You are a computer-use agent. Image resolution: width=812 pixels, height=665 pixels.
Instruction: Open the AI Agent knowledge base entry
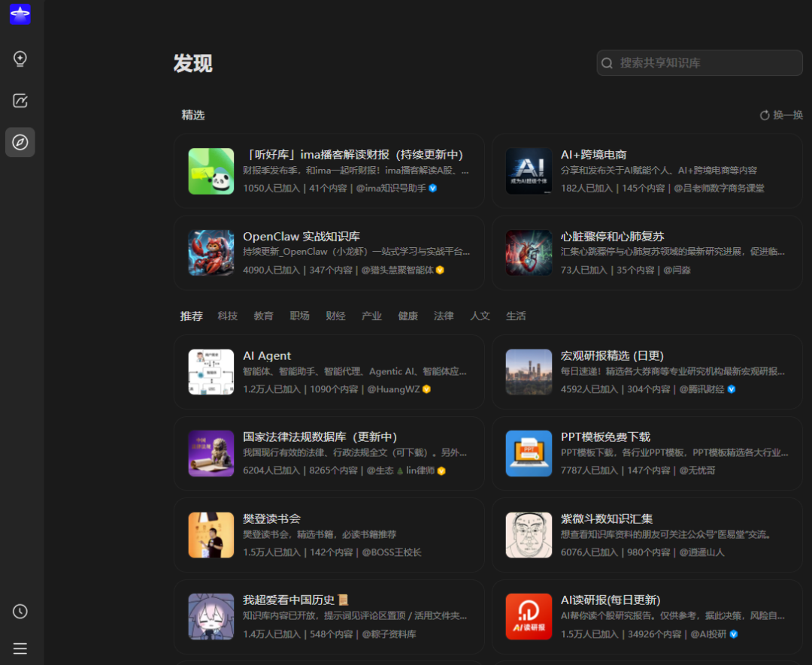[x=329, y=372]
